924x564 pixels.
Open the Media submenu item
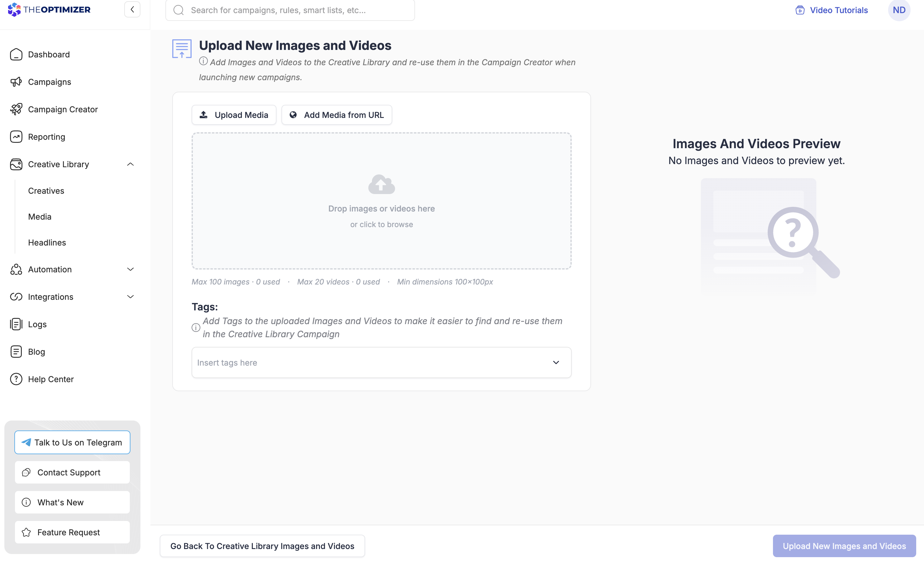point(40,216)
